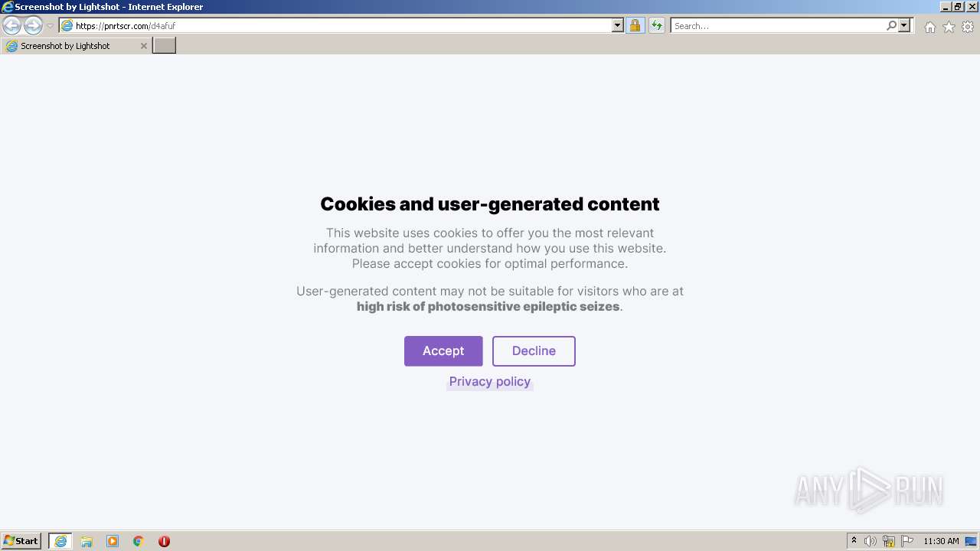The image size is (980, 551).
Task: Show hidden system tray icons
Action: click(854, 541)
